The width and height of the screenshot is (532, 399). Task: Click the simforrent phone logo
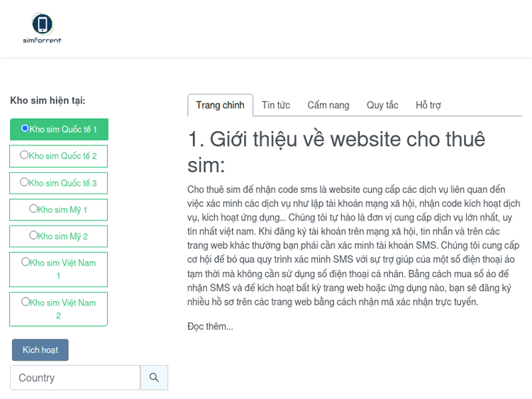42,28
